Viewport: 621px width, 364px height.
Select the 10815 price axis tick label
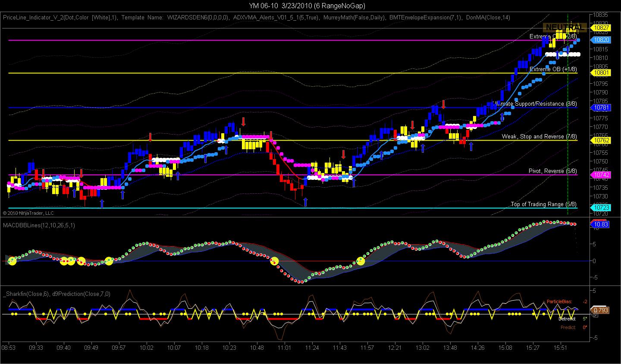coord(601,49)
